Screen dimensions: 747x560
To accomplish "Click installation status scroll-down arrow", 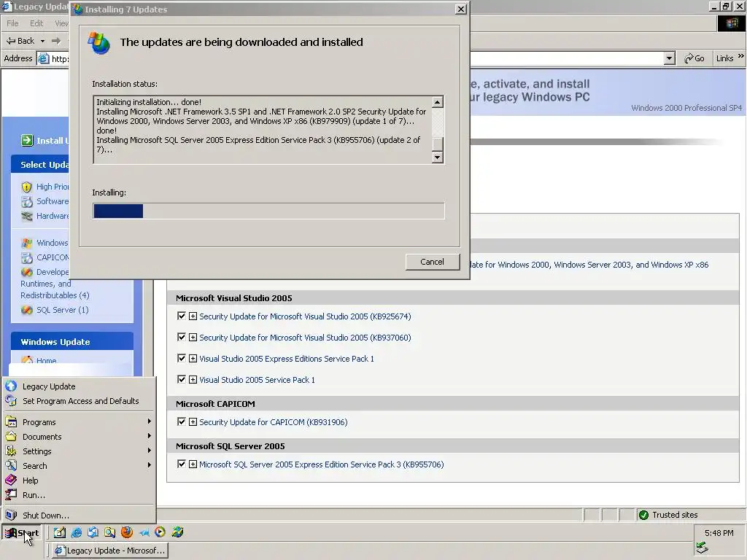I will click(438, 157).
